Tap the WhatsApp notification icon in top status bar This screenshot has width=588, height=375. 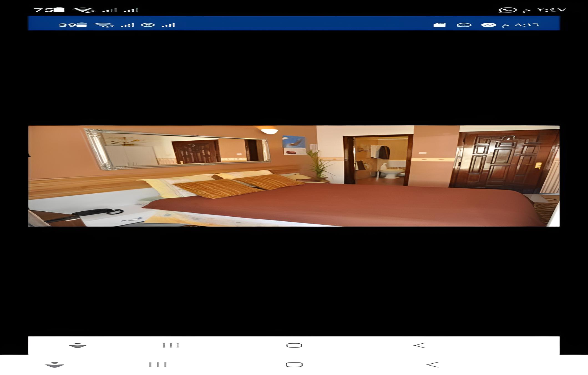507,10
